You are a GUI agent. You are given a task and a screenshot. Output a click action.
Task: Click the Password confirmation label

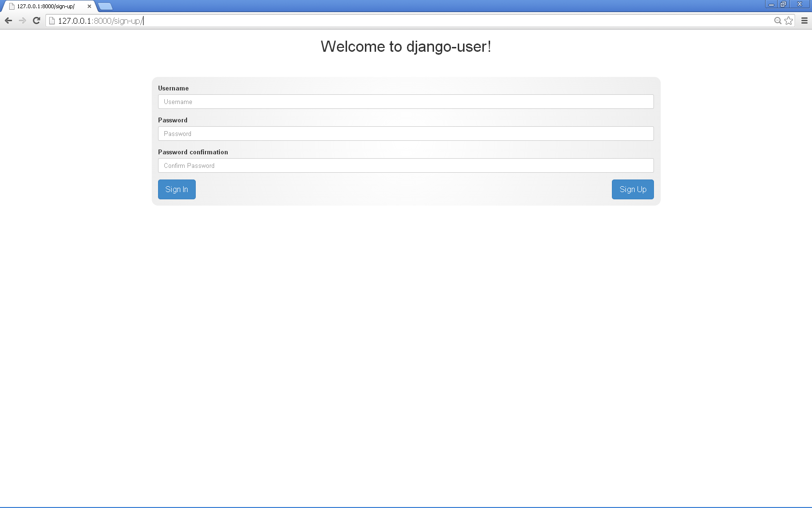point(193,152)
